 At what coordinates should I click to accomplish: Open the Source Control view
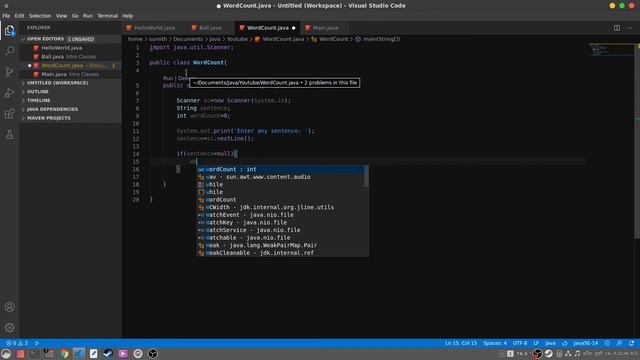9,72
